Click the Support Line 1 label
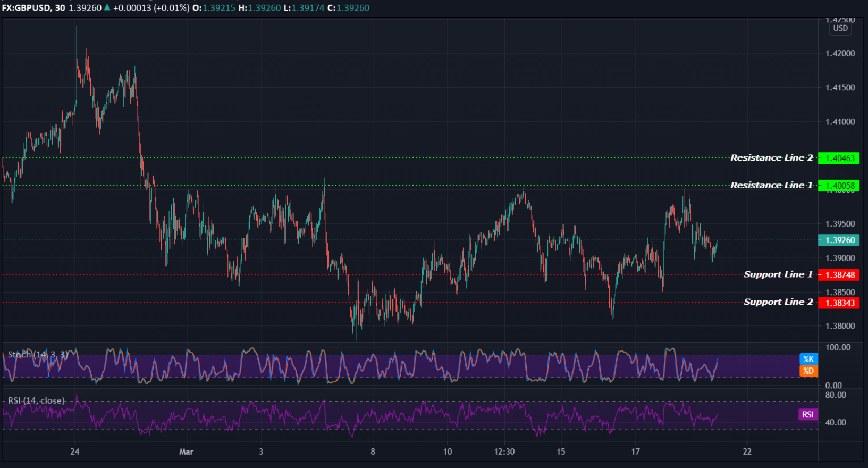 (778, 274)
